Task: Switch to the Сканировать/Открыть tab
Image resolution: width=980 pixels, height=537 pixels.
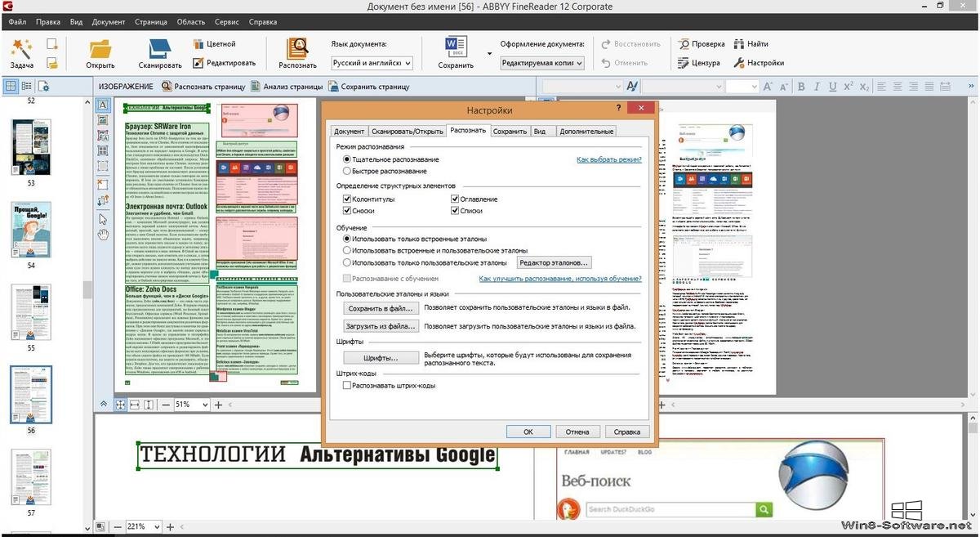Action: click(x=407, y=131)
